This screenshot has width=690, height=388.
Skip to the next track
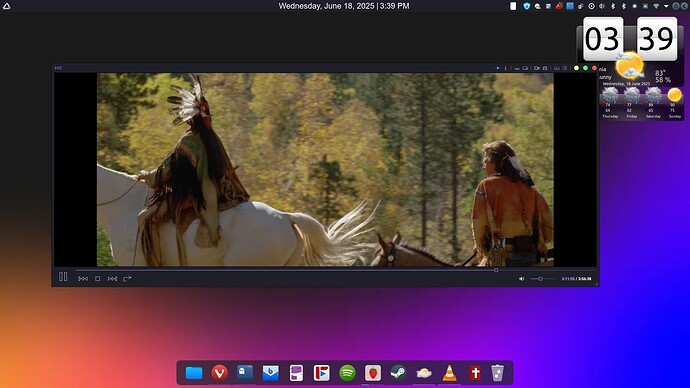point(113,278)
